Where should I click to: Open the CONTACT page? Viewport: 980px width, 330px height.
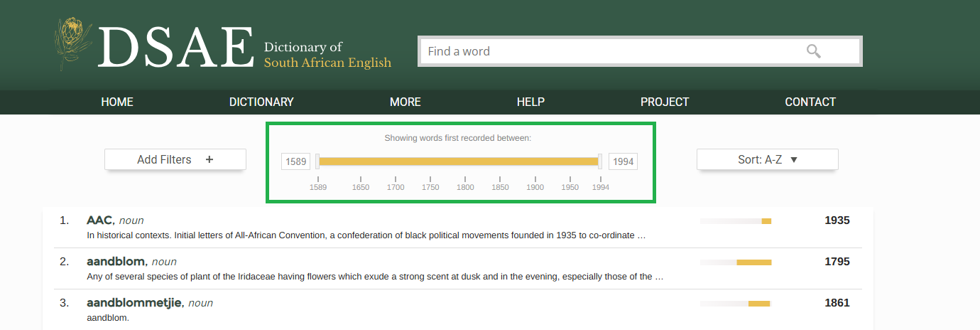point(810,102)
